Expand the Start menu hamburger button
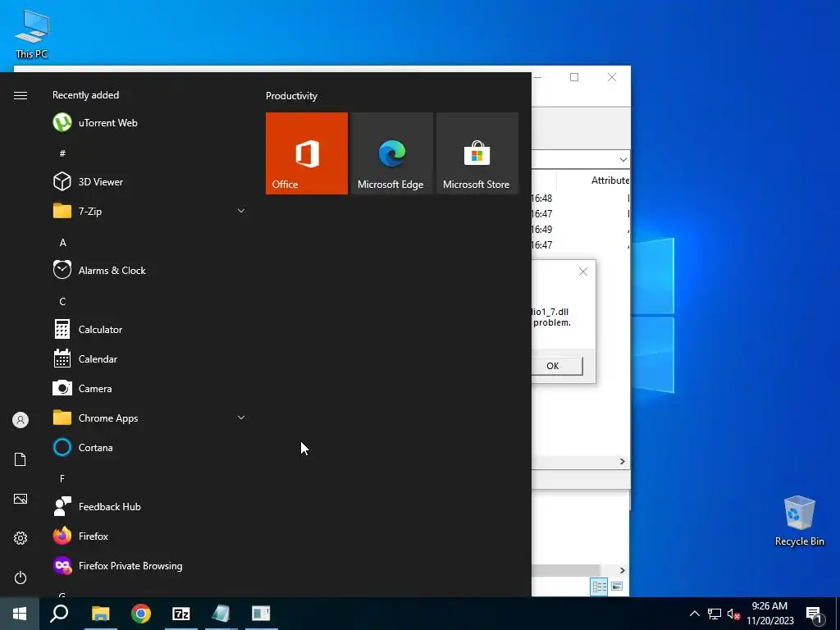This screenshot has width=840, height=630. [x=21, y=95]
